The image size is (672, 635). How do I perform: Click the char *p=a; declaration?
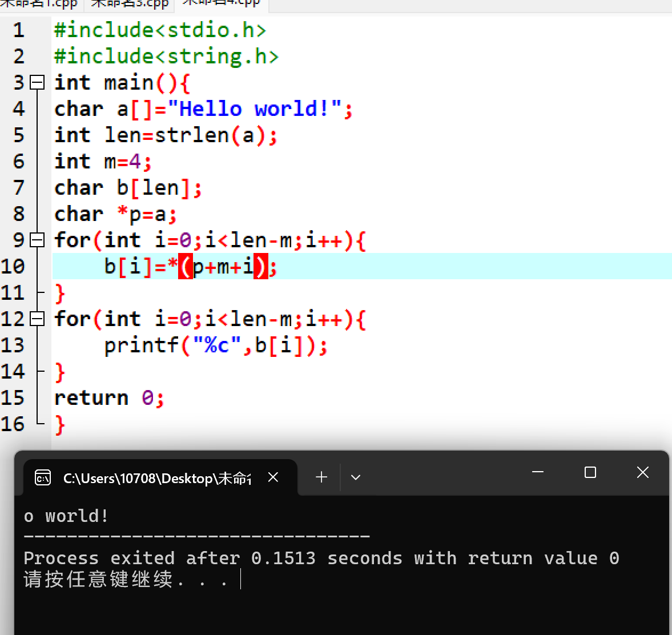(115, 214)
